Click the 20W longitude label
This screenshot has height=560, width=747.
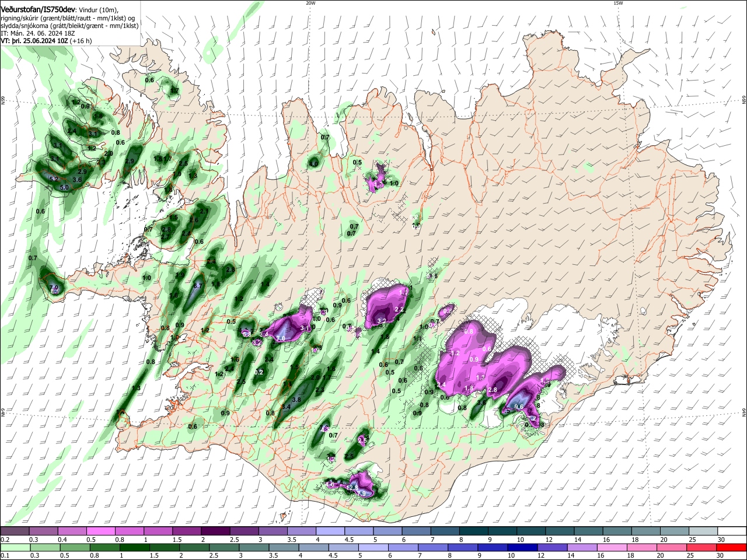[310, 3]
